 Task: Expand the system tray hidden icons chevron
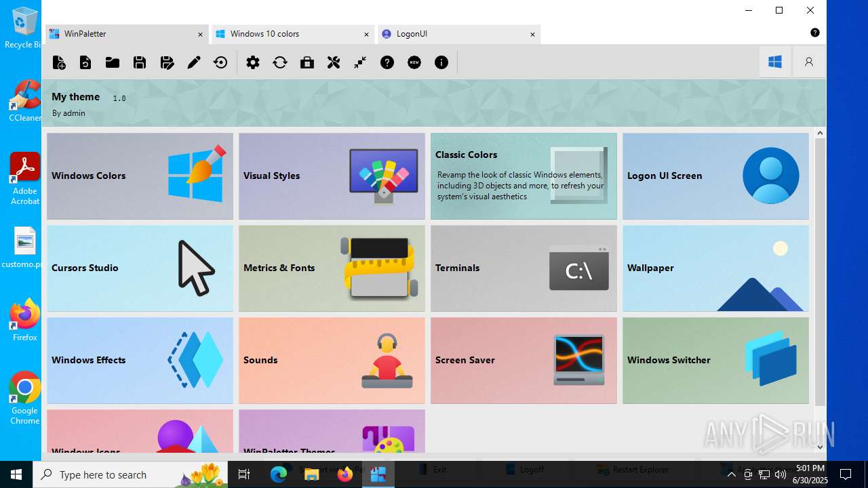point(731,474)
